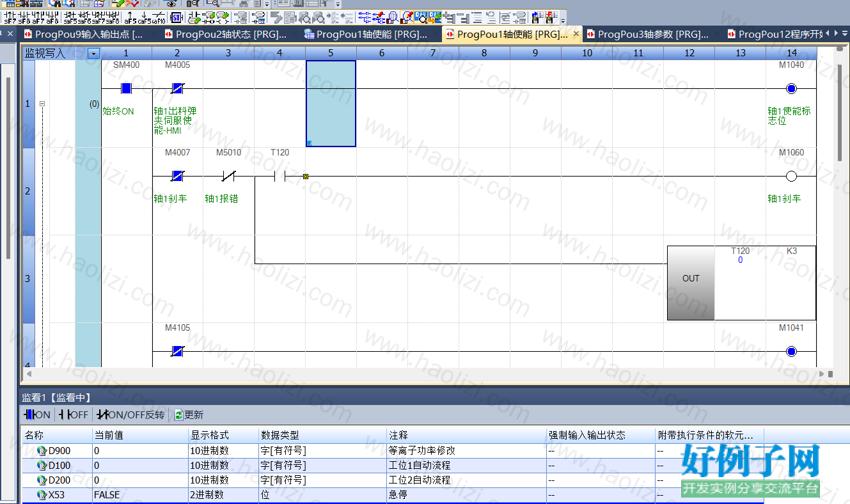Open the tab list dropdown arrow

point(845,33)
